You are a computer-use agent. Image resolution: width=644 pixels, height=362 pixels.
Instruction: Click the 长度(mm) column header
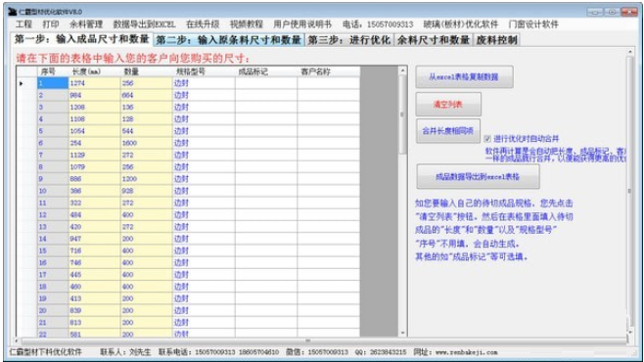tap(95, 71)
